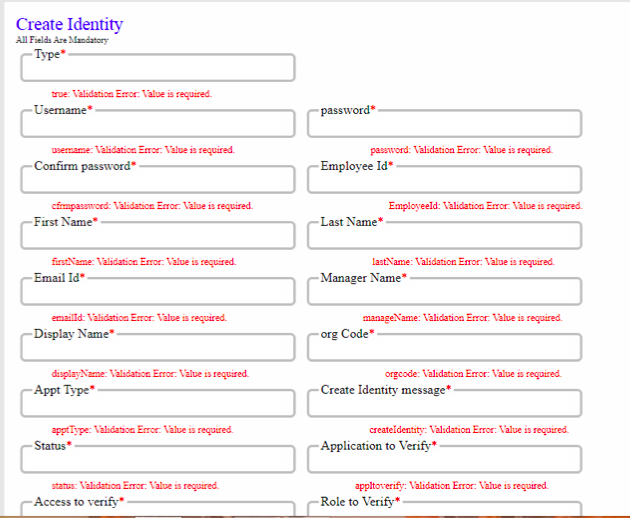The image size is (630, 518).
Task: Click the Status input field
Action: click(x=158, y=459)
